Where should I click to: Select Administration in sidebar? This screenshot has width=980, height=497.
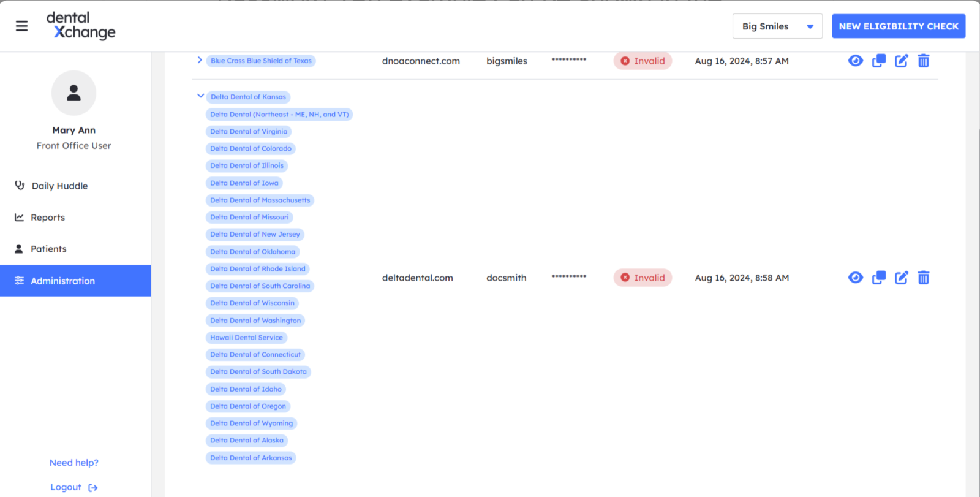pos(75,281)
